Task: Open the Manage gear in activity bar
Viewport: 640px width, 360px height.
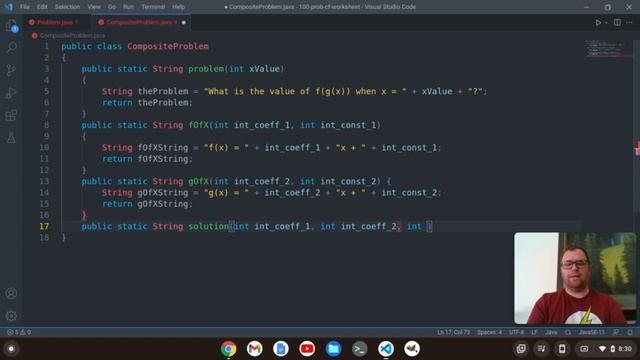Action: click(11, 316)
